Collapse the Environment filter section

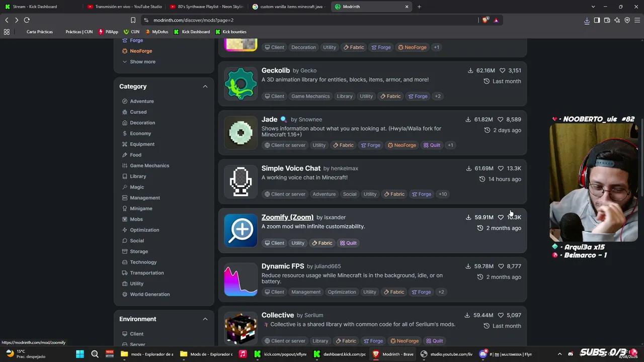(x=205, y=319)
